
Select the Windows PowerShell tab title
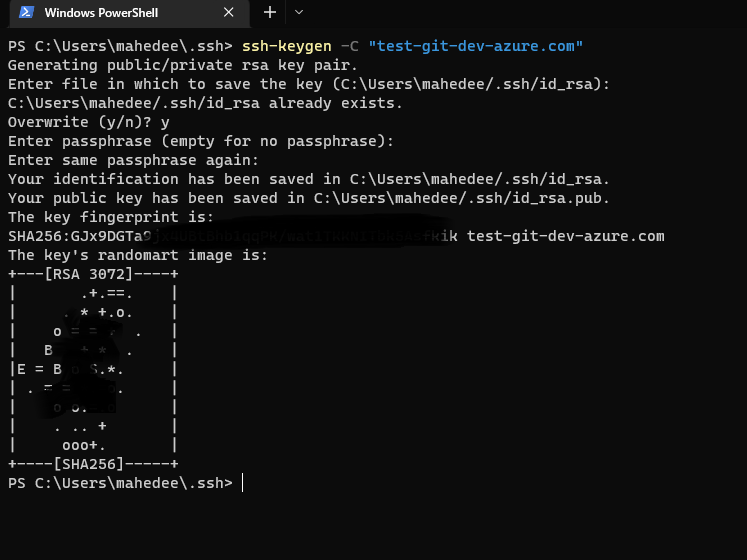click(x=101, y=13)
